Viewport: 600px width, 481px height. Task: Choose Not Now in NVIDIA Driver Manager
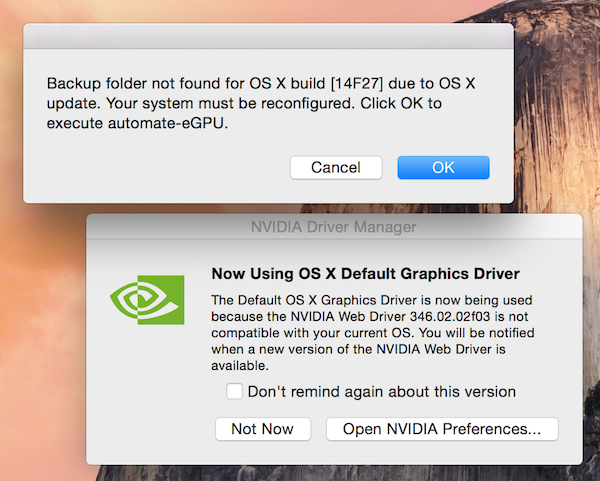pos(263,429)
